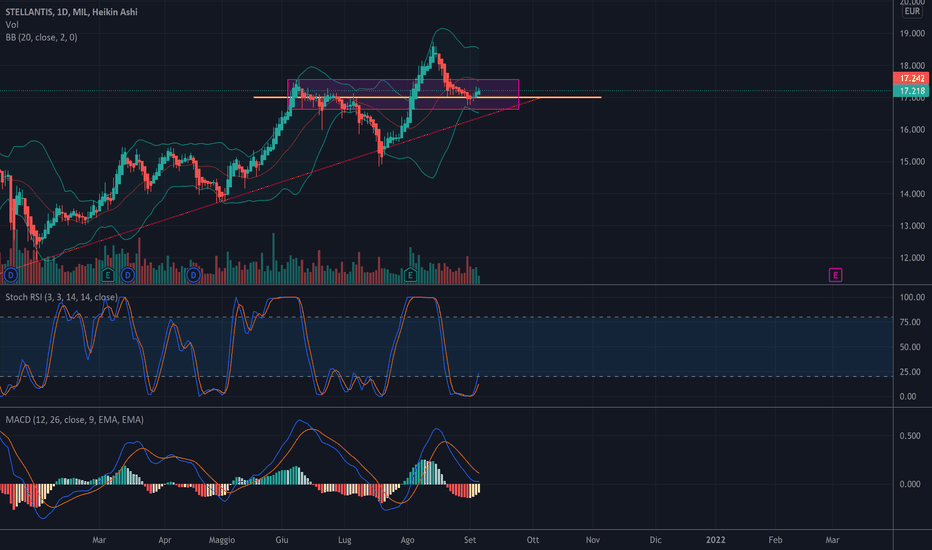Click the 15.000 price axis label
Screen dimensions: 932x550
(912, 162)
